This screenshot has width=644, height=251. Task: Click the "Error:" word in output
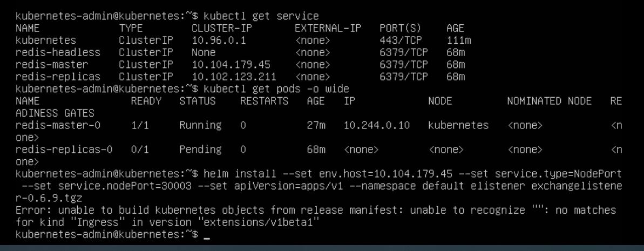click(x=33, y=211)
